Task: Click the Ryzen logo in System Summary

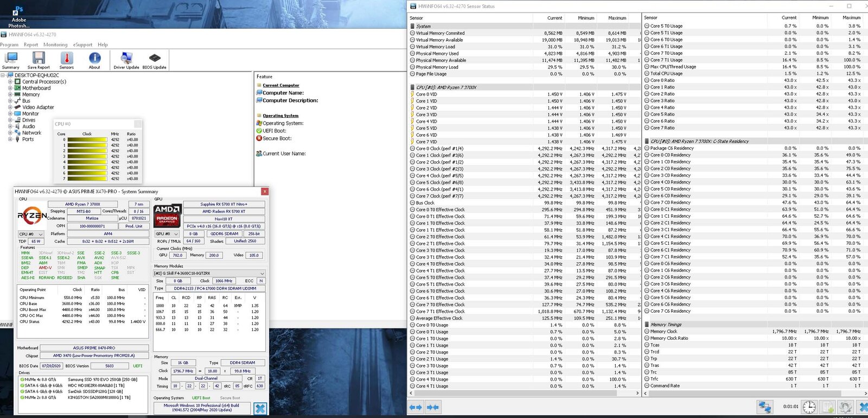Action: click(x=32, y=216)
